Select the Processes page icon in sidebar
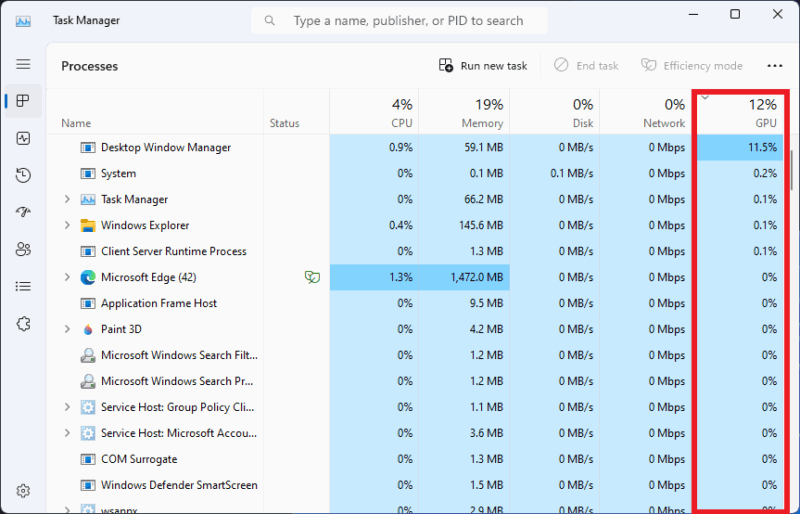The image size is (800, 514). (23, 101)
